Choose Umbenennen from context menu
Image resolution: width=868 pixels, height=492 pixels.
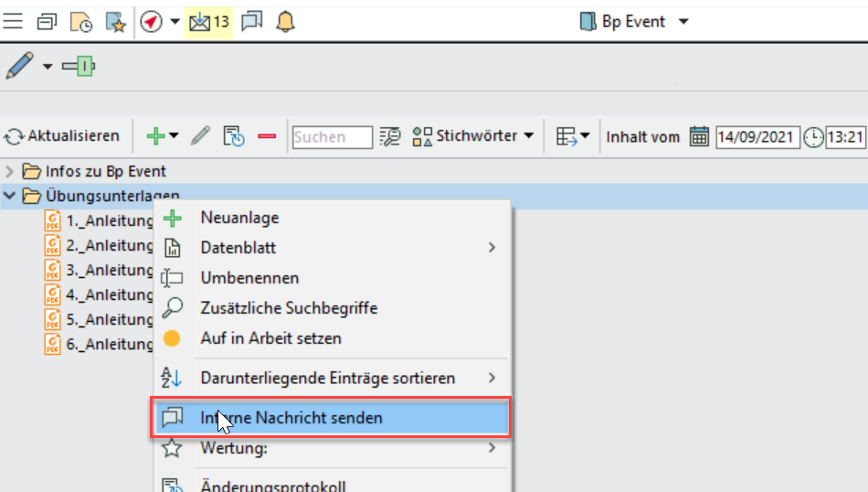tap(249, 278)
